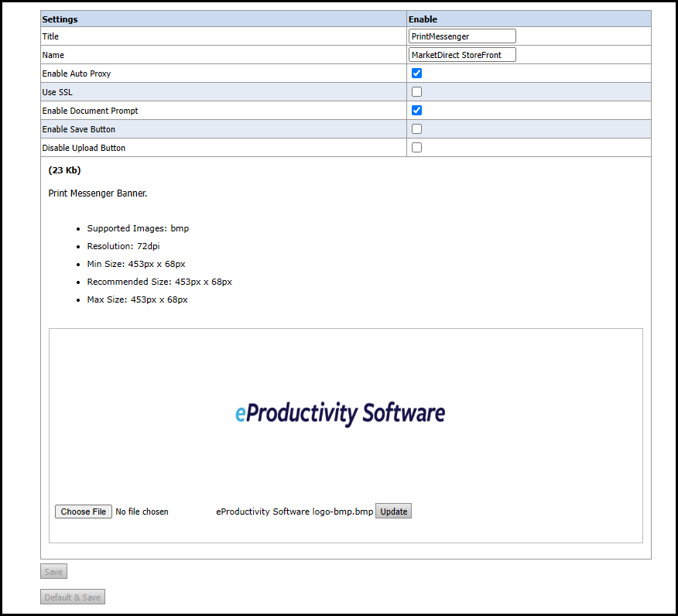Click the Enable column header

click(423, 19)
